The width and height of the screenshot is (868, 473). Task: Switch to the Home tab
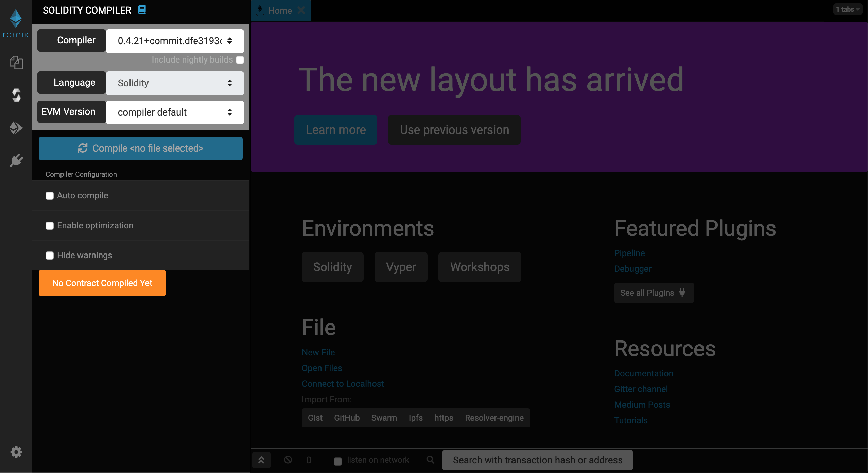280,11
